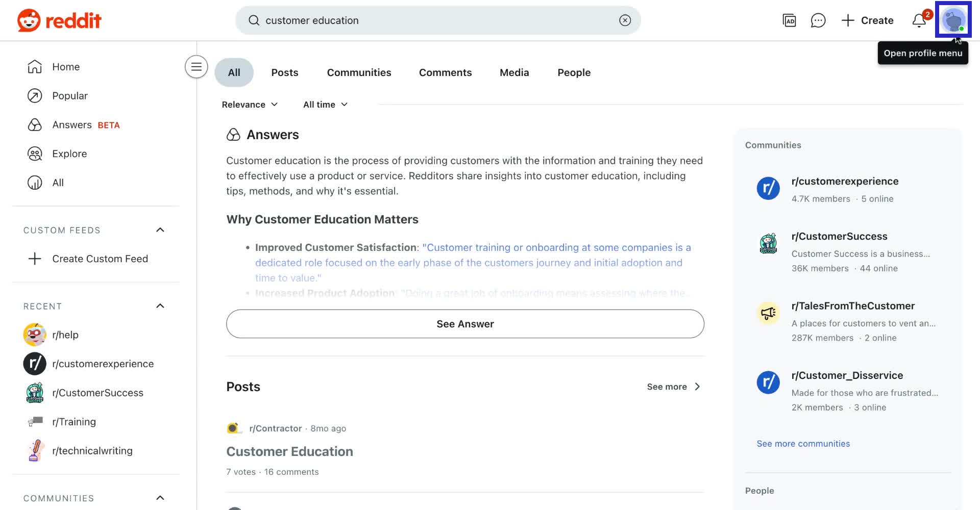980x510 pixels.
Task: Open Answers BETA in the sidebar
Action: (x=72, y=125)
